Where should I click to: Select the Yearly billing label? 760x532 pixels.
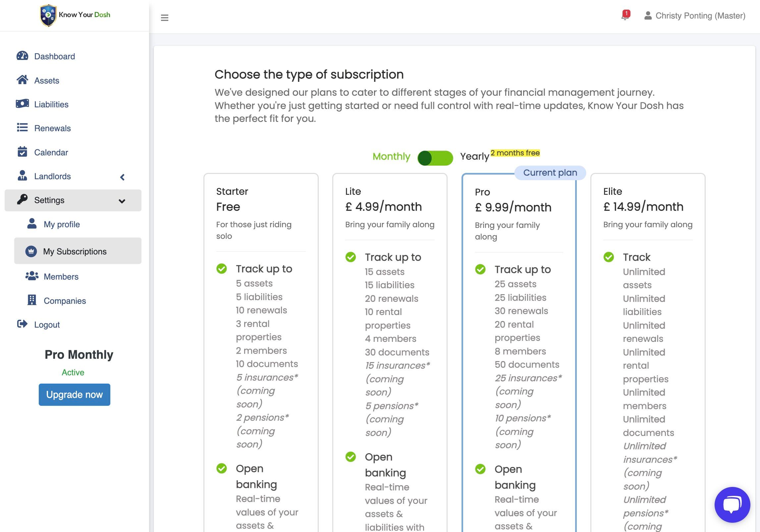474,156
